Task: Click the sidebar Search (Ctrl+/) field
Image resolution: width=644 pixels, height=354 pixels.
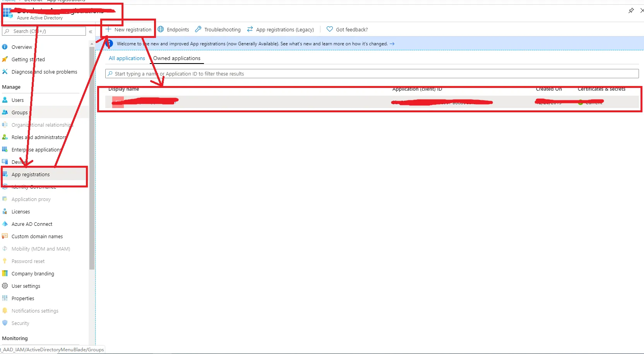Action: 44,31
